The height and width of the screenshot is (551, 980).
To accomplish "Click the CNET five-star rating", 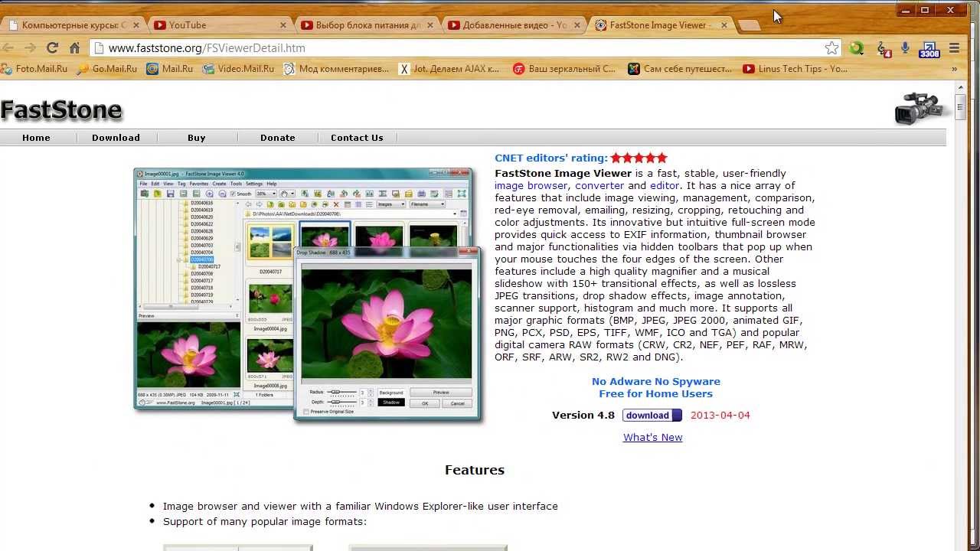I will [x=639, y=158].
